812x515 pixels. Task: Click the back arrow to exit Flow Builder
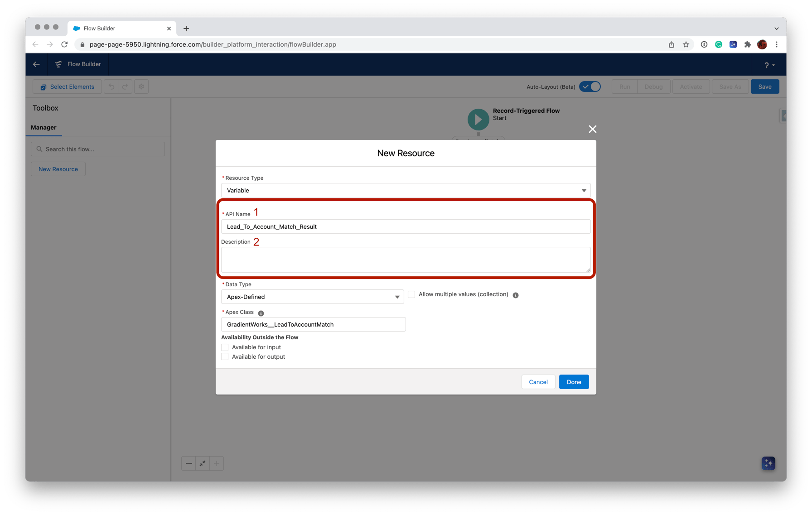click(36, 64)
